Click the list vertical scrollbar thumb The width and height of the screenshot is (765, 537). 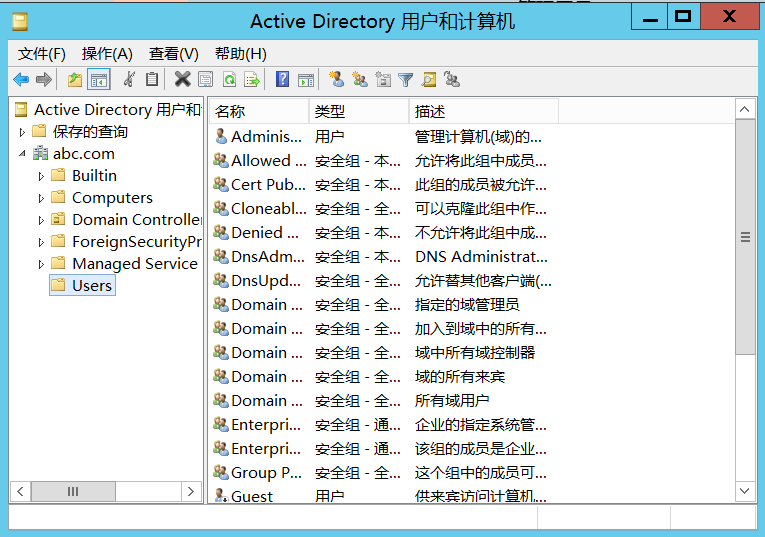click(x=745, y=237)
